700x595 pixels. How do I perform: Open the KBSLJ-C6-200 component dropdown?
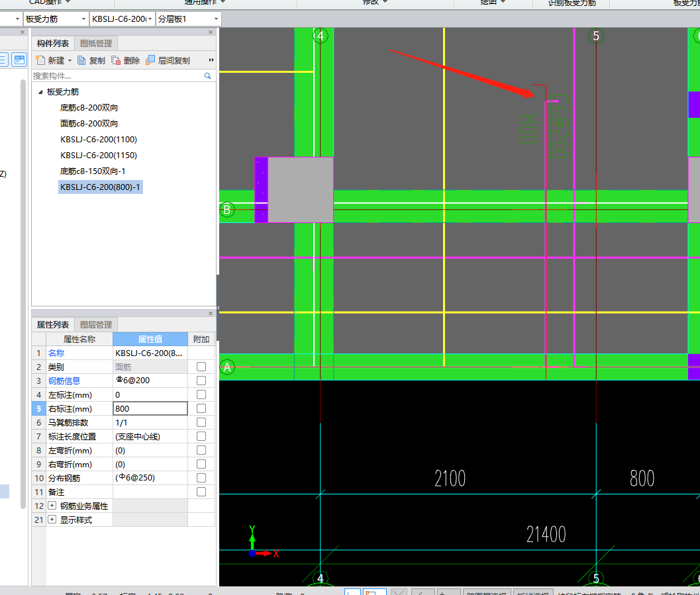pyautogui.click(x=150, y=19)
